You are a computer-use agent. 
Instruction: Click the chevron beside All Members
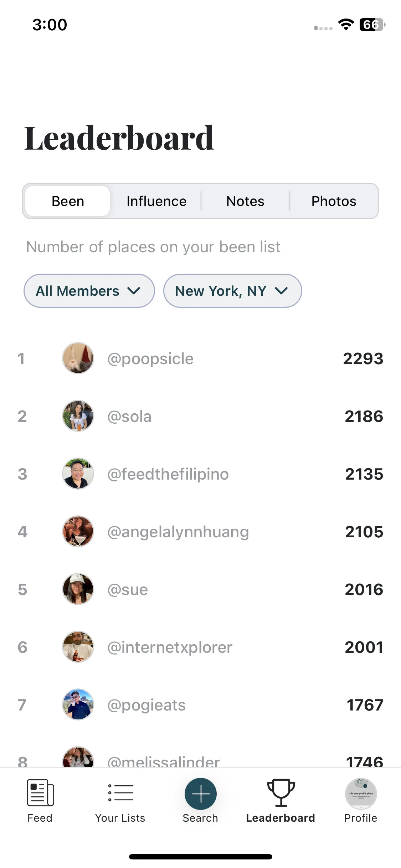pos(134,291)
